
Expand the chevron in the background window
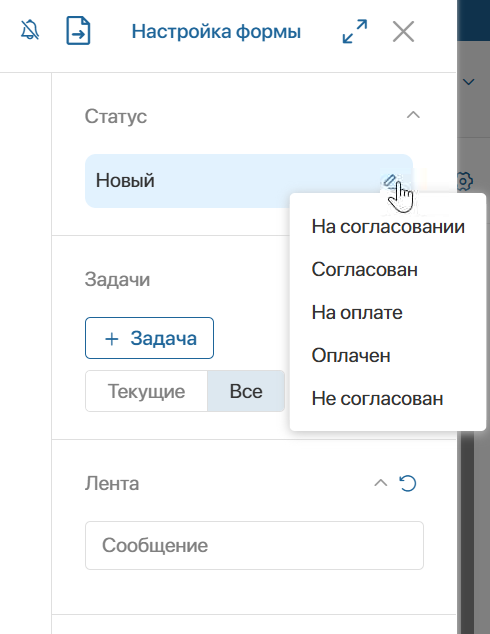tap(469, 82)
